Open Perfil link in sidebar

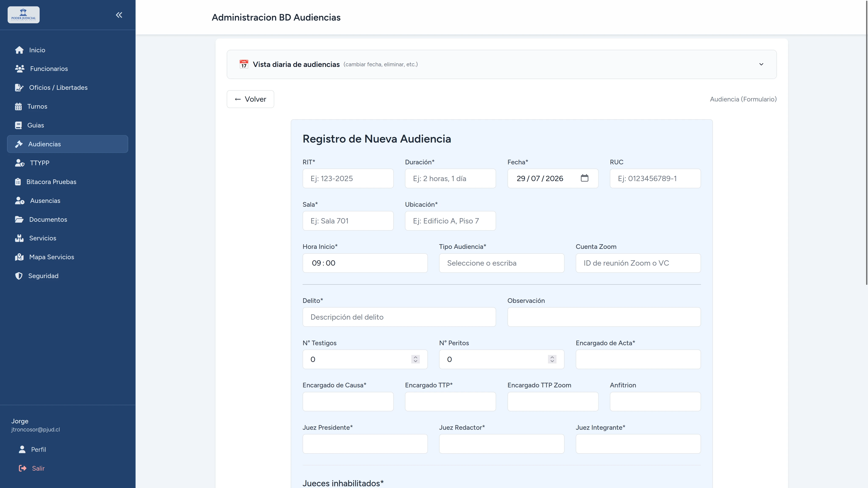(x=67, y=450)
